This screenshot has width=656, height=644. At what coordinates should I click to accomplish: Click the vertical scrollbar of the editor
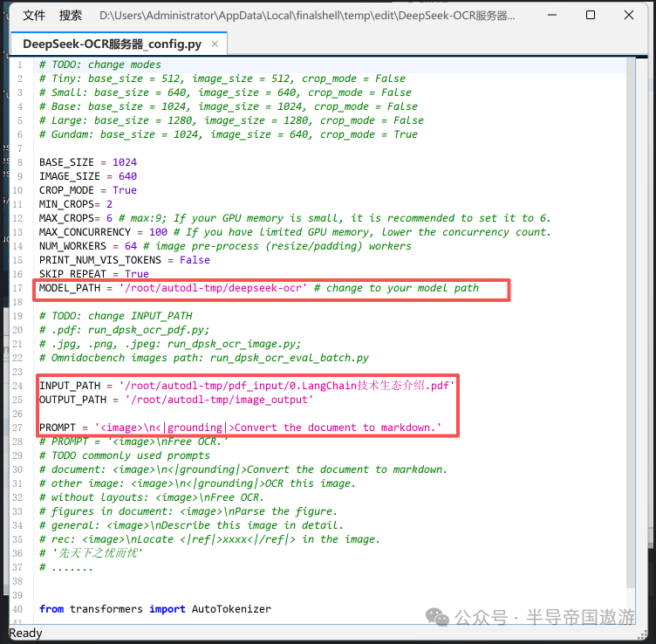pyautogui.click(x=631, y=322)
